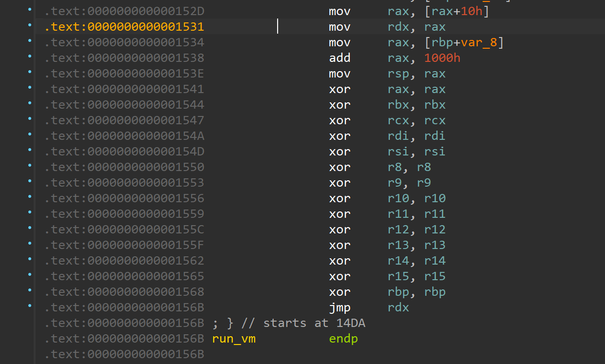Image resolution: width=605 pixels, height=364 pixels.
Task: Click the 'r13, r13' operands
Action: [x=417, y=245]
